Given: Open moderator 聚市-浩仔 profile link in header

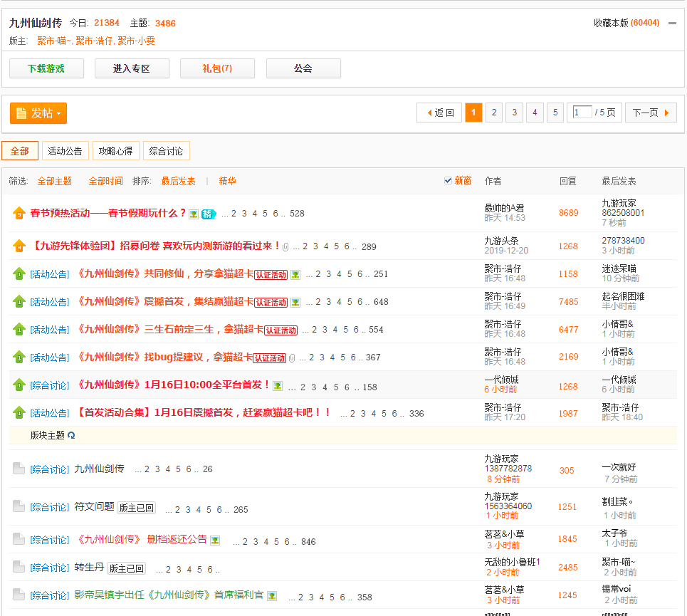Looking at the screenshot, I should click(94, 41).
